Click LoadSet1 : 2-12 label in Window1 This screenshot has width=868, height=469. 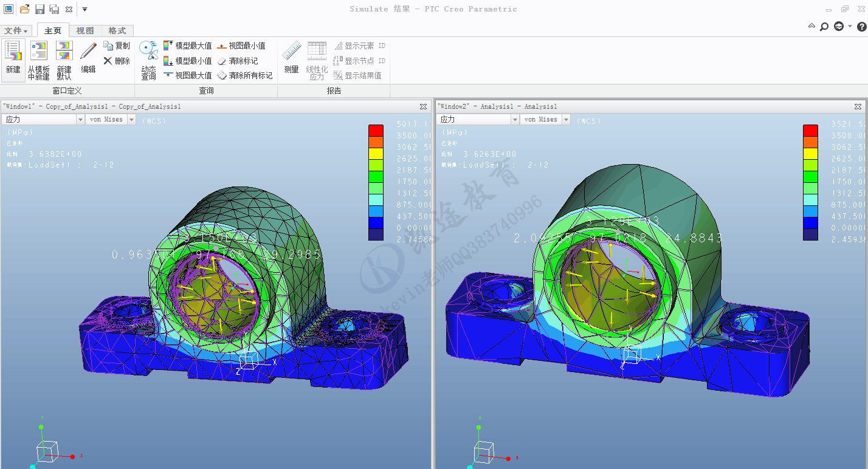point(71,165)
